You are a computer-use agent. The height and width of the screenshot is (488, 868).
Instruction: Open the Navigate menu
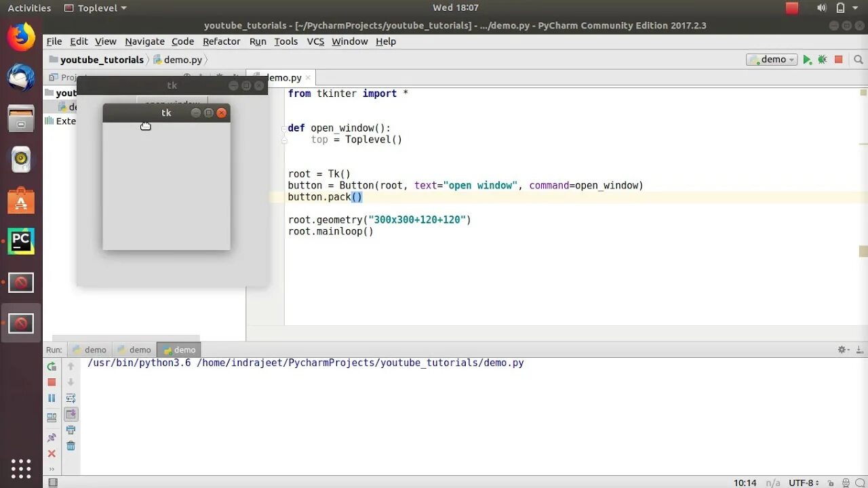144,41
